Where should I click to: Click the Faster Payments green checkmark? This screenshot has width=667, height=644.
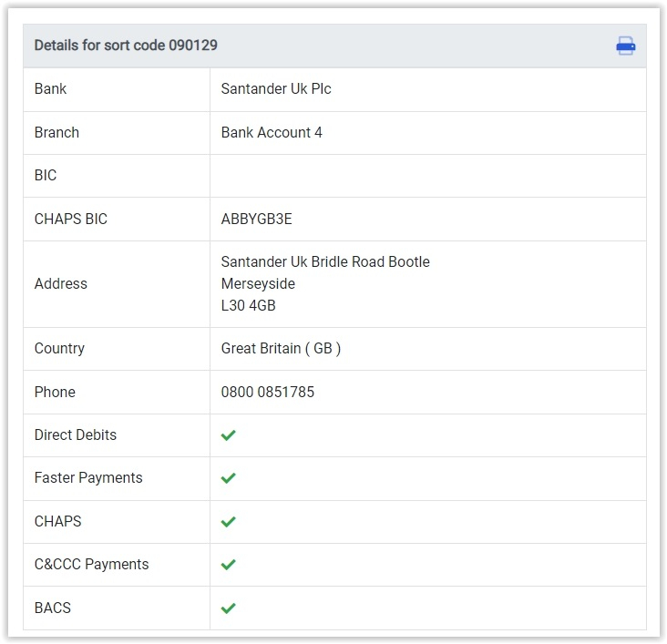[228, 478]
